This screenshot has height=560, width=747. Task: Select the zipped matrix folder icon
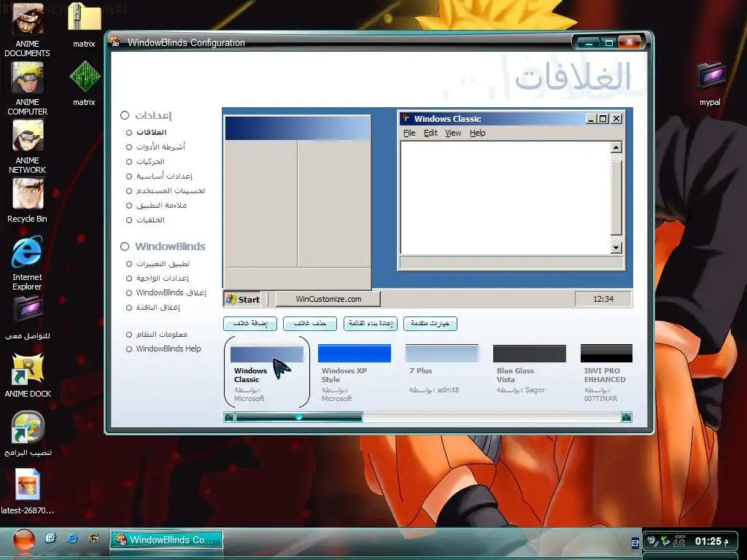[85, 25]
